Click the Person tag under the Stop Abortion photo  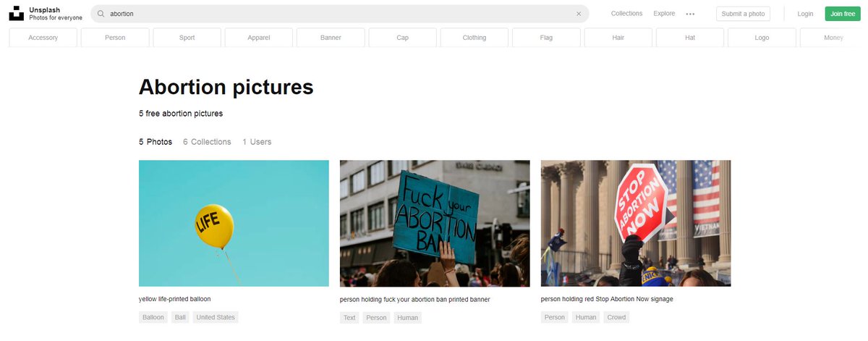point(555,317)
